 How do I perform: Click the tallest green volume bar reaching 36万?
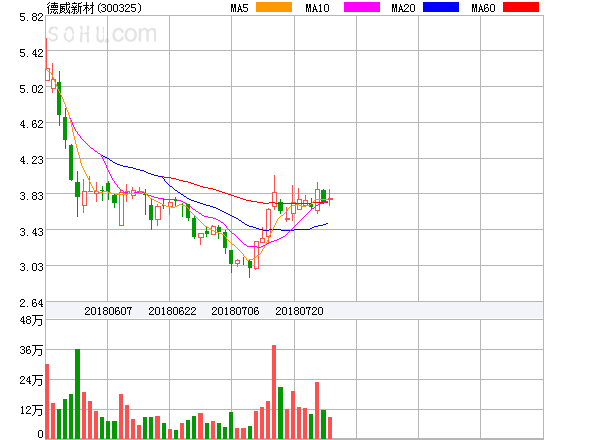[78, 394]
